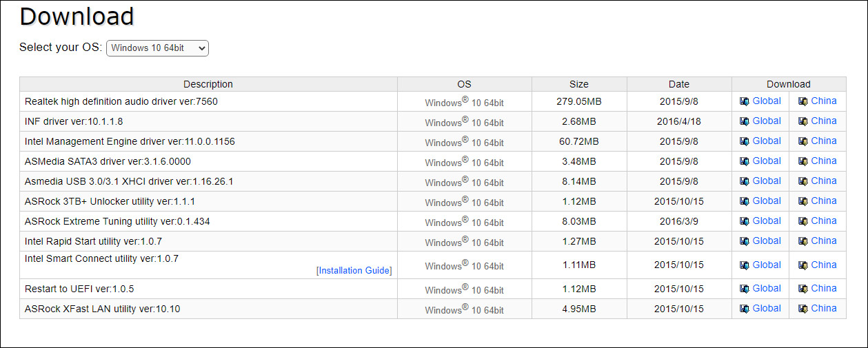868x348 pixels.
Task: Download Intel Rapid Start utility via Global link
Action: point(767,240)
